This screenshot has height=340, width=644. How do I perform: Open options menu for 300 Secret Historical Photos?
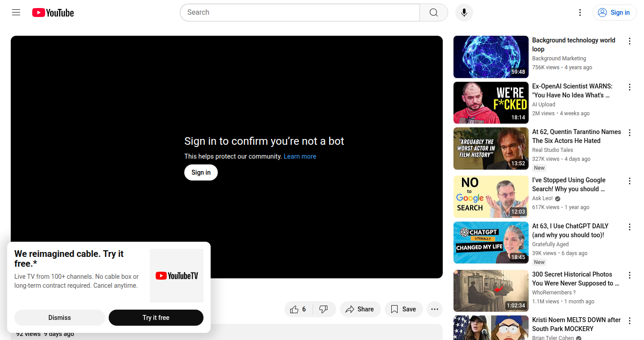click(630, 275)
